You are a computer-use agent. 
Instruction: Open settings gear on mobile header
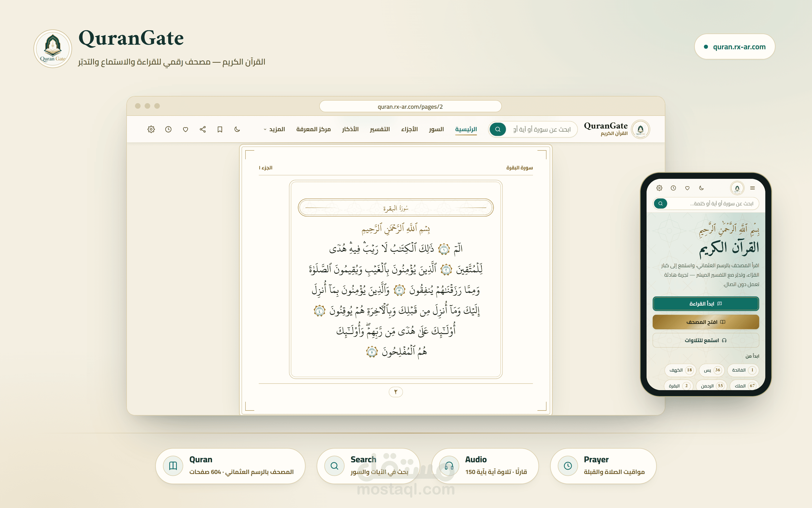659,188
